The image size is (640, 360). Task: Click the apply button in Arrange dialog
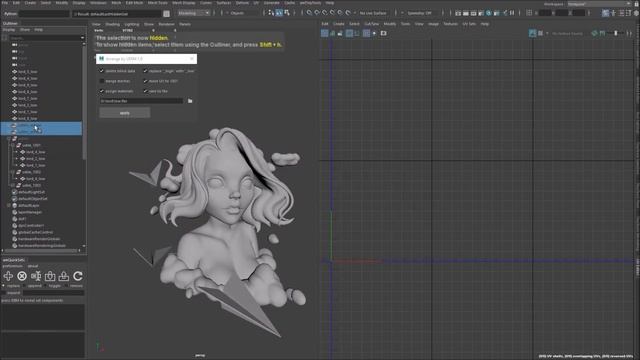click(125, 113)
